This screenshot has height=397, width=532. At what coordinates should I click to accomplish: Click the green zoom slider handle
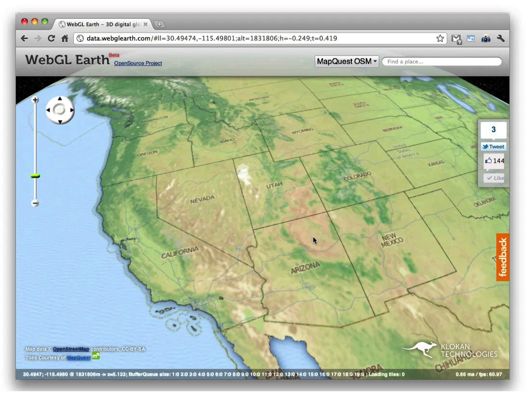tap(35, 176)
